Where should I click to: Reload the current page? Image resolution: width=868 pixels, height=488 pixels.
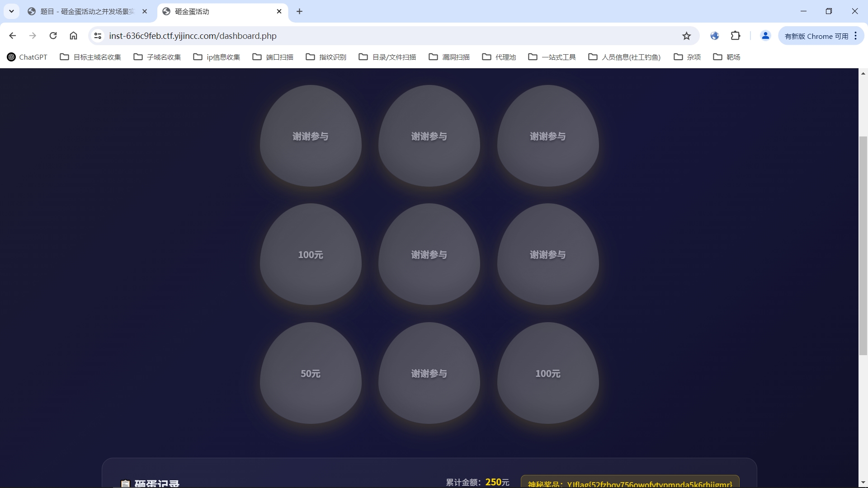coord(53,36)
